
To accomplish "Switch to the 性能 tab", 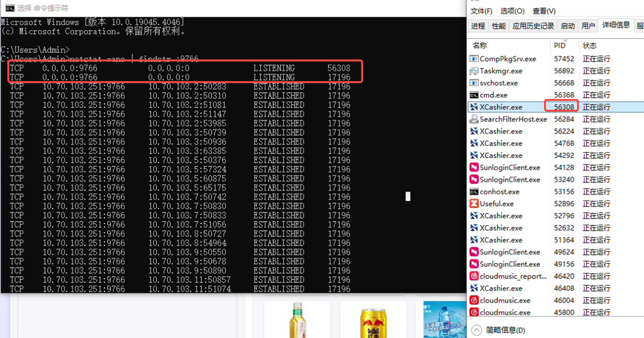I will click(498, 26).
